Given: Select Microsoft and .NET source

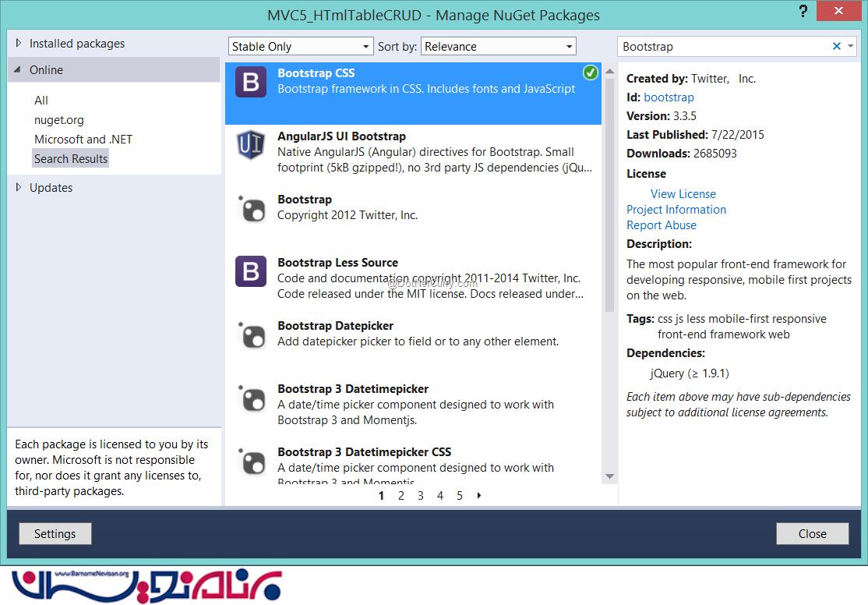Looking at the screenshot, I should tap(83, 140).
